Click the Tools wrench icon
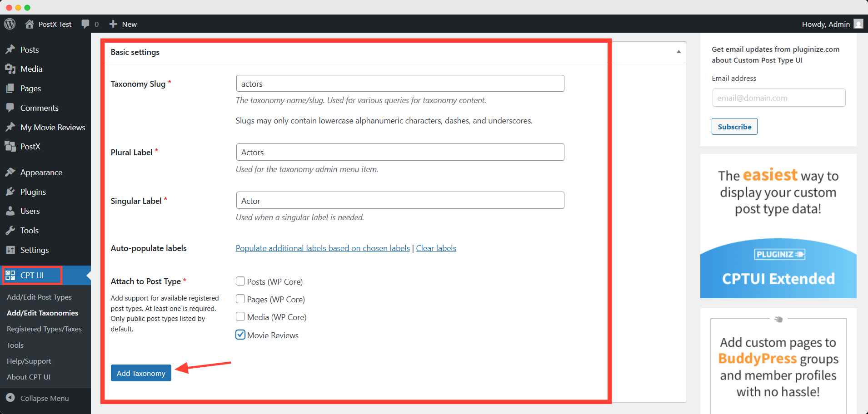 [x=10, y=231]
